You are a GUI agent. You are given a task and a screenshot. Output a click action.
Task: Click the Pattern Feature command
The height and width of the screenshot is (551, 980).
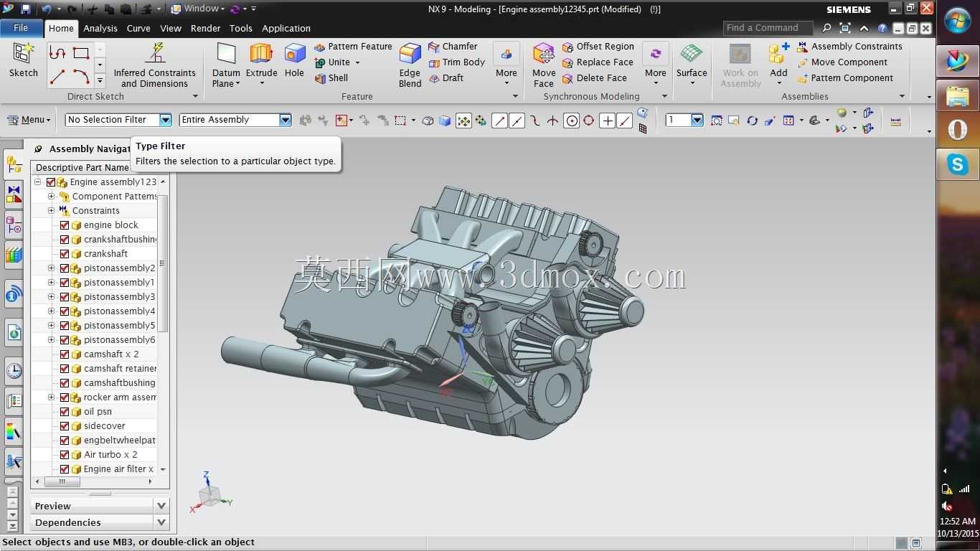pos(353,47)
